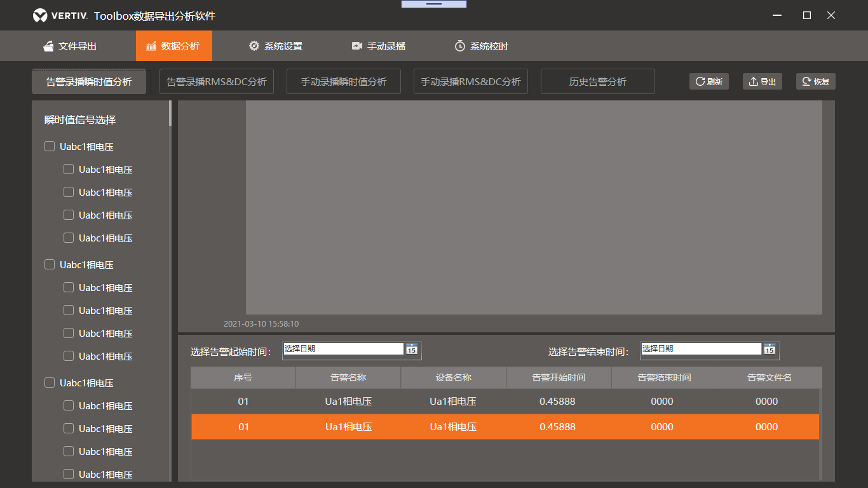Click the 序号 column header
The image size is (868, 488).
coord(243,377)
